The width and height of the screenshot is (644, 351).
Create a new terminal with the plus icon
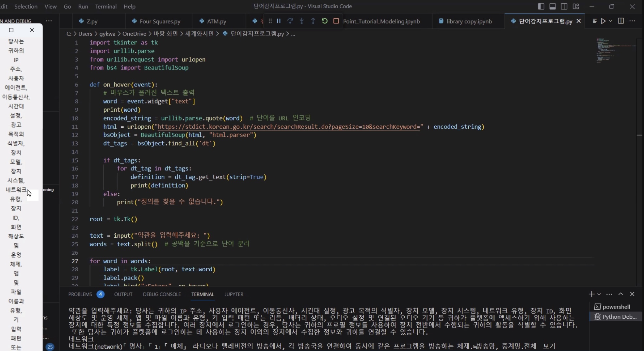pos(591,294)
